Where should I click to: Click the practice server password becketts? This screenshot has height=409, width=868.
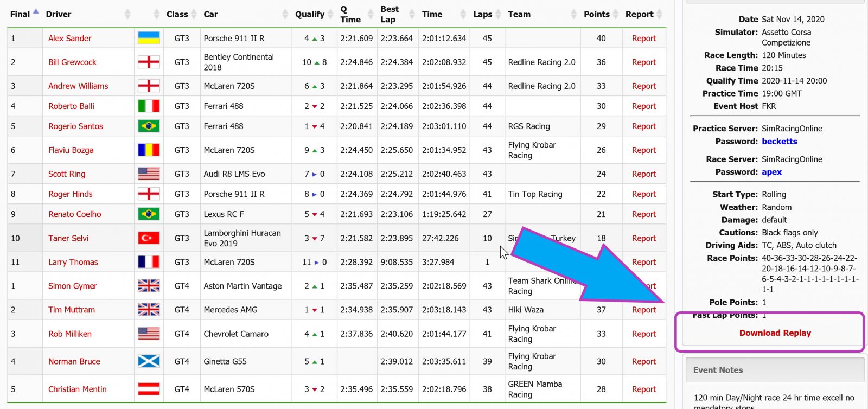[x=779, y=142]
